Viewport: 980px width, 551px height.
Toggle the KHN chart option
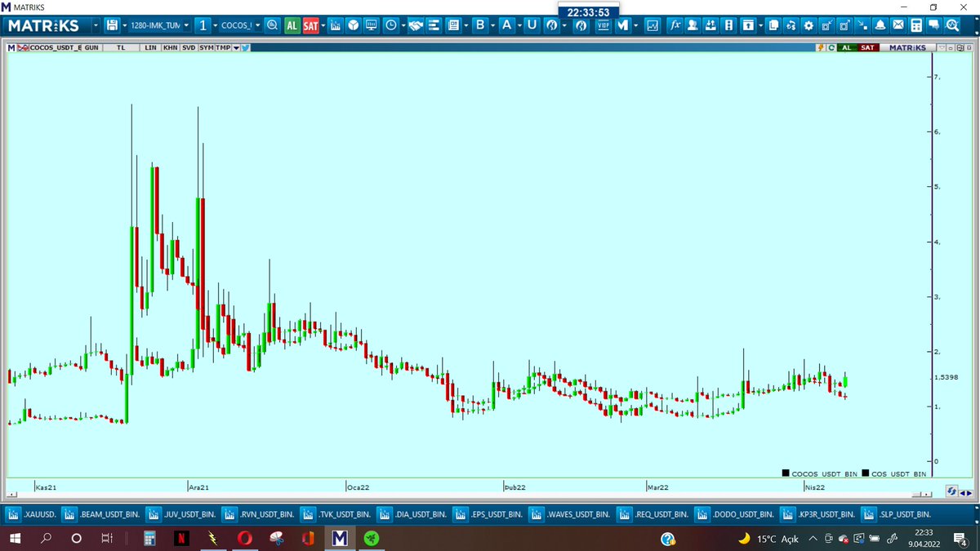(170, 47)
